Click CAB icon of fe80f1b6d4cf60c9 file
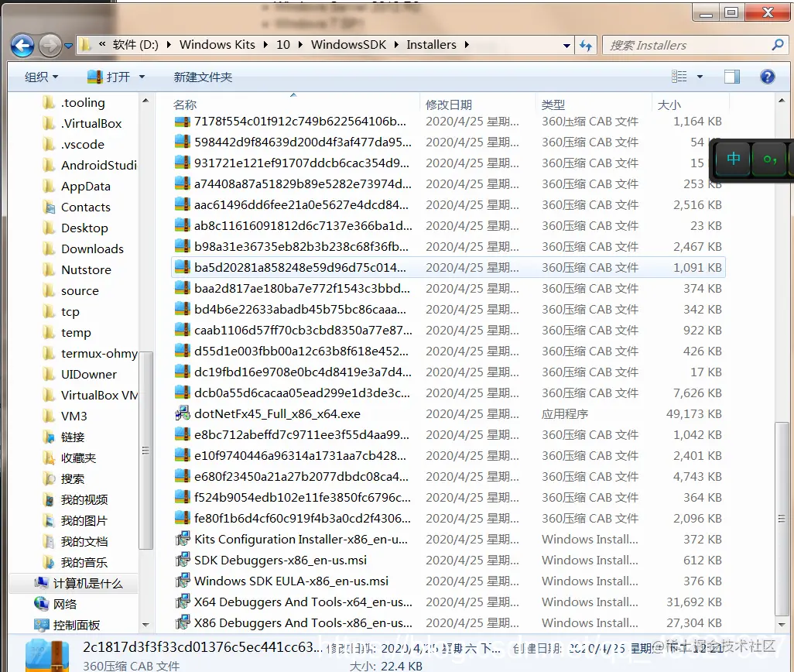The width and height of the screenshot is (794, 672). pos(183,517)
